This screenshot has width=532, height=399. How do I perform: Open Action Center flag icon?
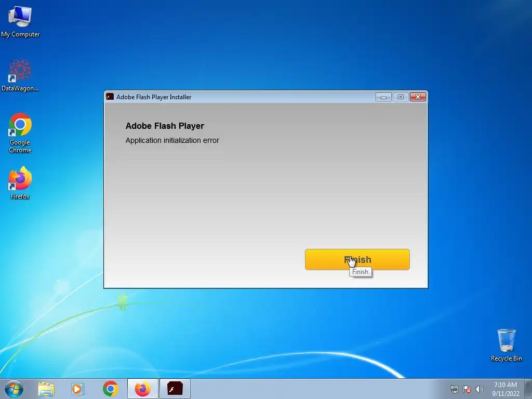click(x=467, y=389)
